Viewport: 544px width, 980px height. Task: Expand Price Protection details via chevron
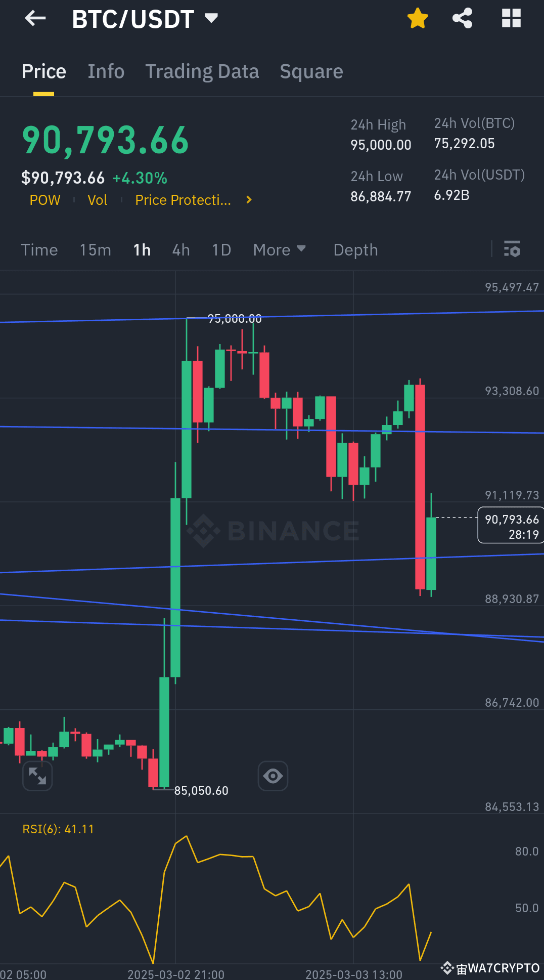[x=248, y=200]
